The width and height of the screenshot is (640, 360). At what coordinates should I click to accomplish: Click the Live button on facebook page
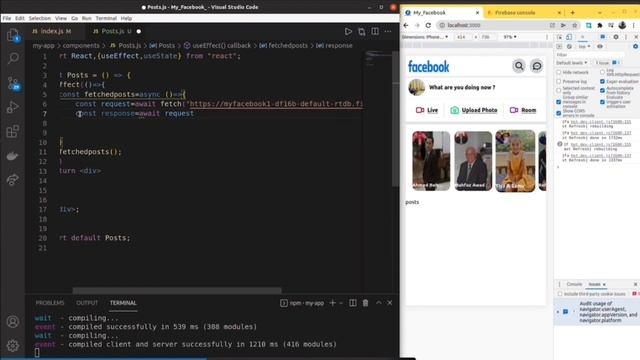427,110
